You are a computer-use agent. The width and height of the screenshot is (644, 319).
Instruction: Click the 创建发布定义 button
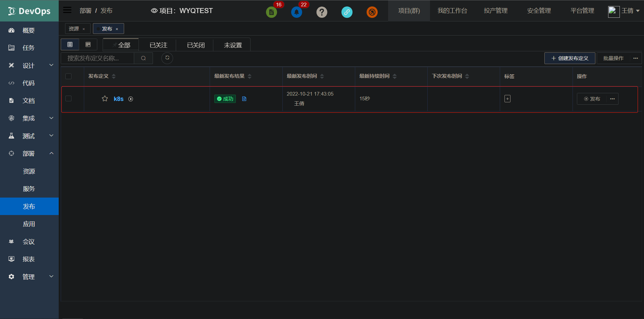[x=569, y=58]
